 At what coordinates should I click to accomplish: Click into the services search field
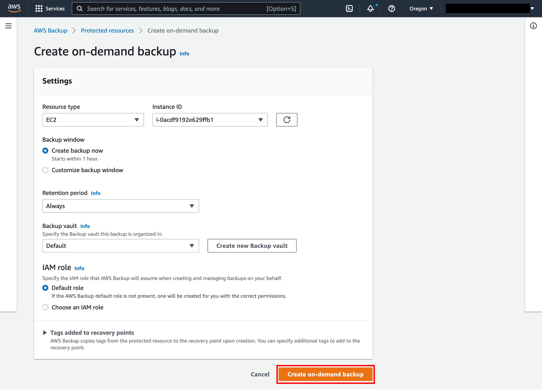tap(186, 9)
